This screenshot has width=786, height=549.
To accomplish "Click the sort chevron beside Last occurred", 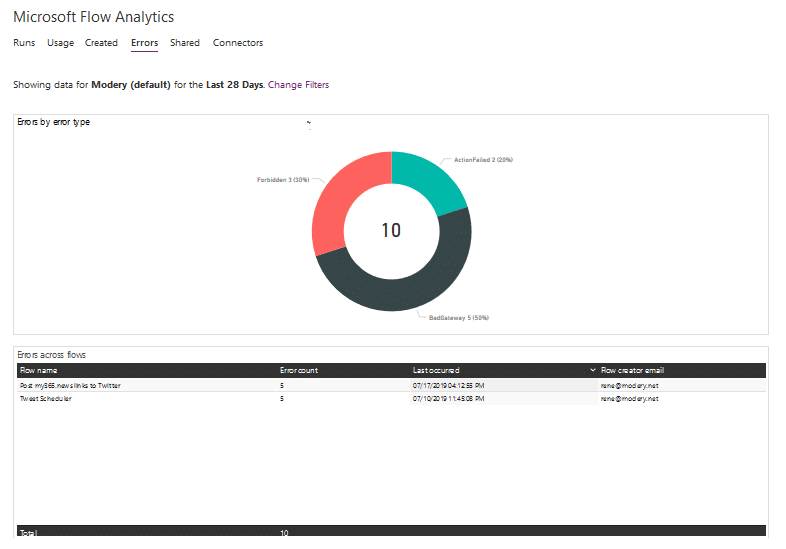I will (593, 370).
